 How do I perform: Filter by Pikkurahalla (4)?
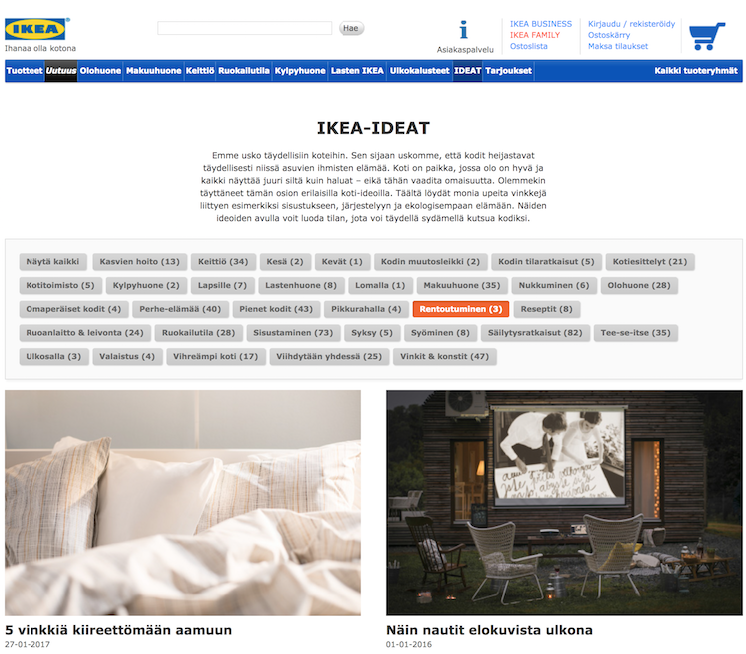click(366, 309)
